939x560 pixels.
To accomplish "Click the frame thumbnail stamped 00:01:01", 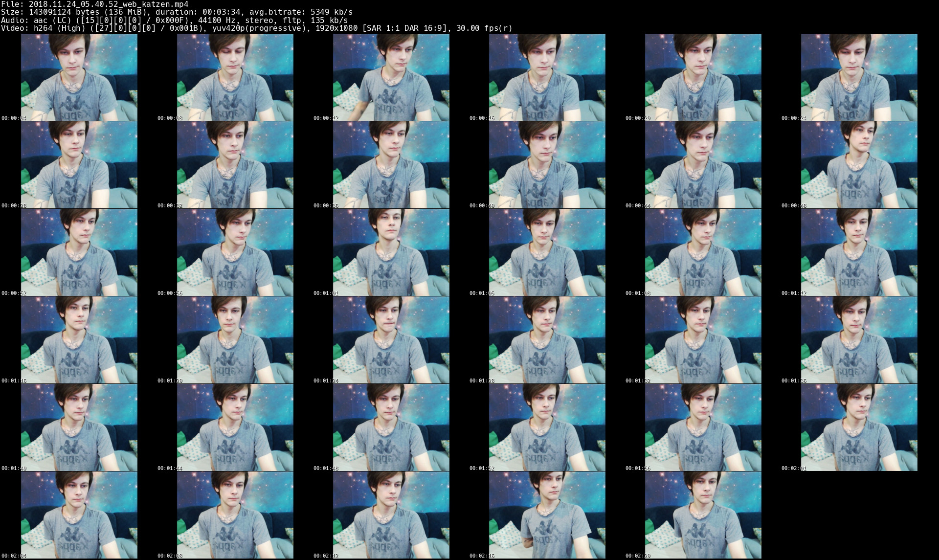I will coord(391,252).
